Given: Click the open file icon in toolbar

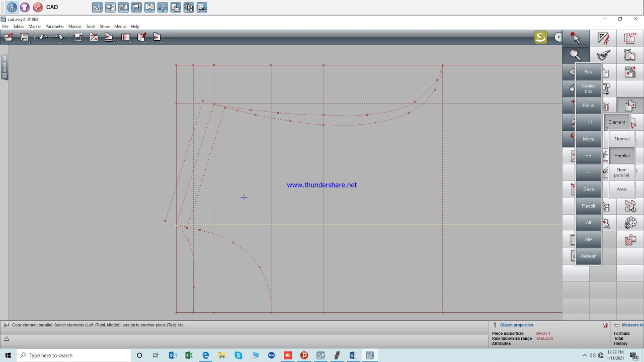Looking at the screenshot, I should [9, 37].
